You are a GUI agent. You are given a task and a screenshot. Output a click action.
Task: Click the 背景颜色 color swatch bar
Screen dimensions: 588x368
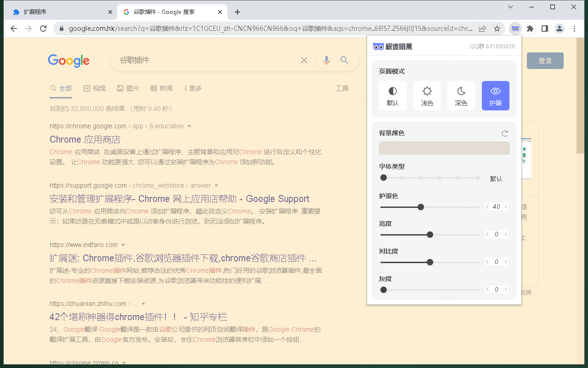click(444, 148)
